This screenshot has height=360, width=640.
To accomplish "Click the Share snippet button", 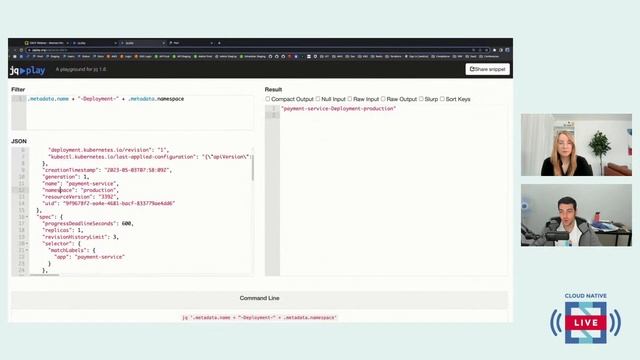I will (x=487, y=69).
